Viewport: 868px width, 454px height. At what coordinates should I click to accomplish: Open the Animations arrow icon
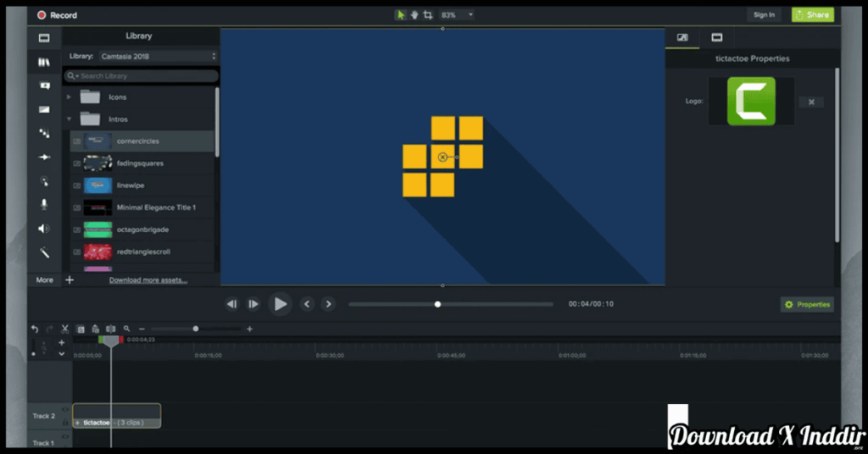(x=44, y=157)
